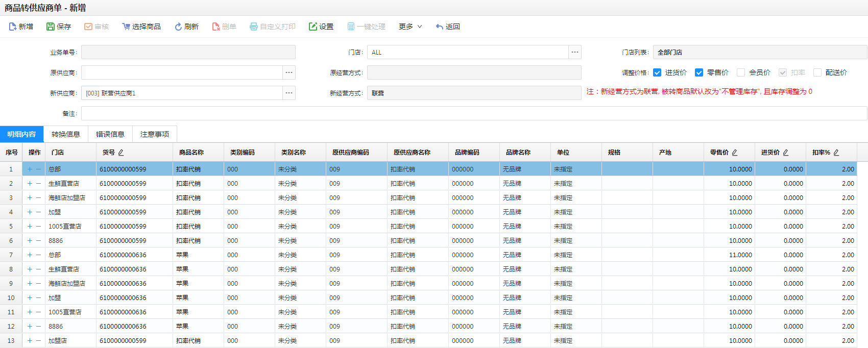Image resolution: width=868 pixels, height=348 pixels.
Task: Switch to the 错误信息 tab
Action: tap(110, 134)
